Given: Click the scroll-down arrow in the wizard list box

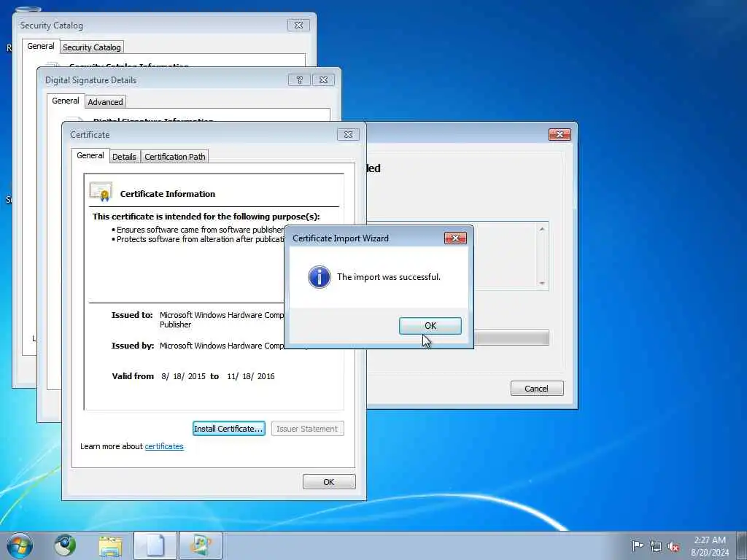Looking at the screenshot, I should tap(542, 284).
